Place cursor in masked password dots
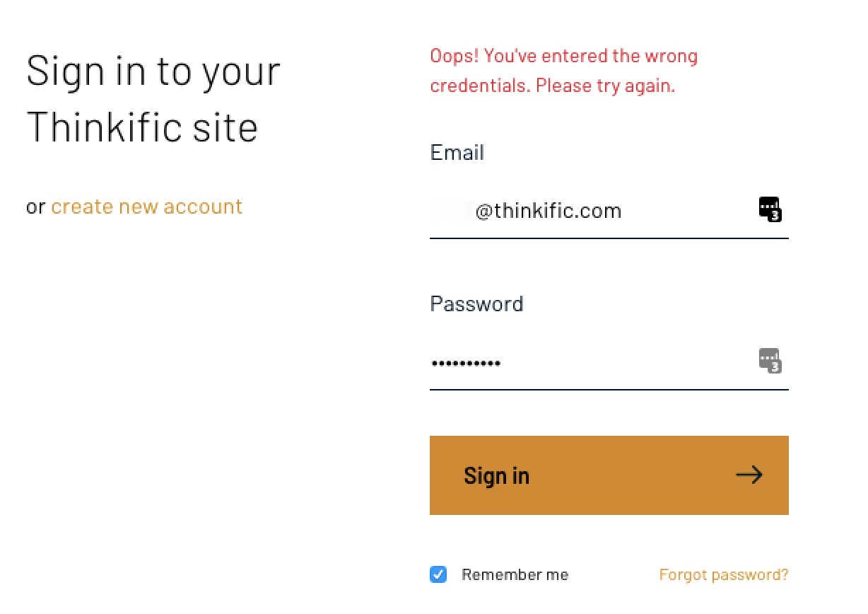This screenshot has width=868, height=614. coord(466,364)
